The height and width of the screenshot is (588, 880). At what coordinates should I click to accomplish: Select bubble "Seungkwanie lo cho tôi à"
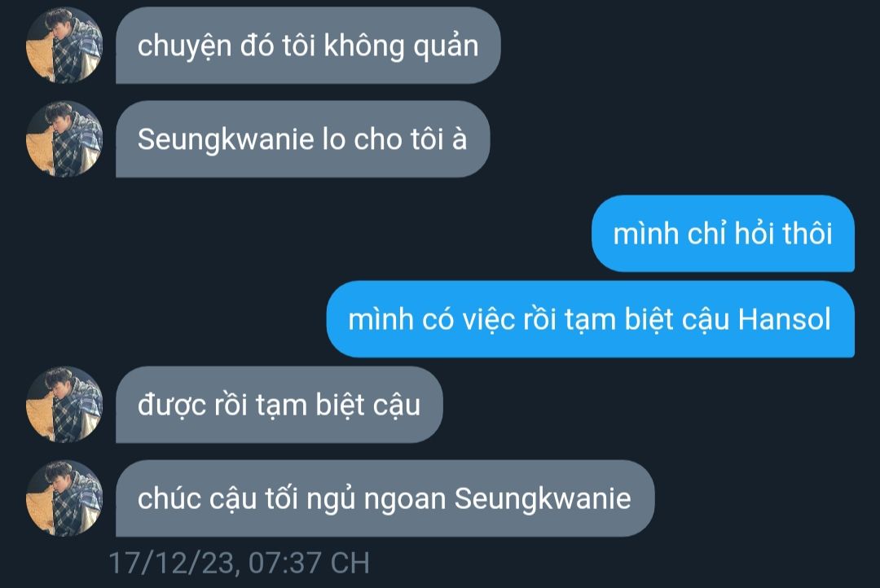pyautogui.click(x=302, y=139)
